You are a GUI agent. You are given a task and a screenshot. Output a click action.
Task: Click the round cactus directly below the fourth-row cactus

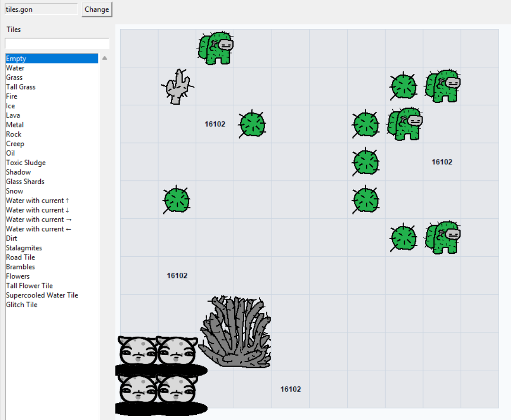[366, 200]
